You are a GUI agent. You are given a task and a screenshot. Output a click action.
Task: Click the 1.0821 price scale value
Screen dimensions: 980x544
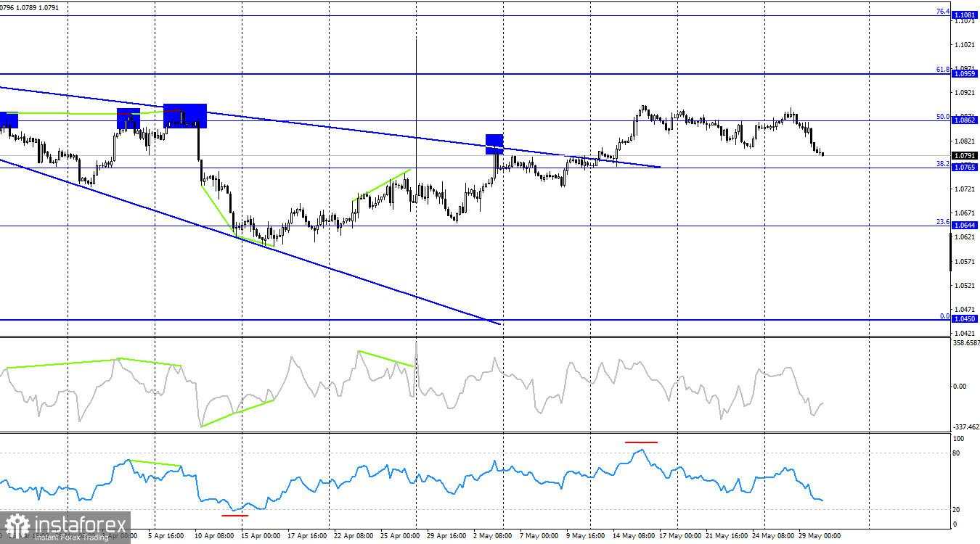click(966, 141)
